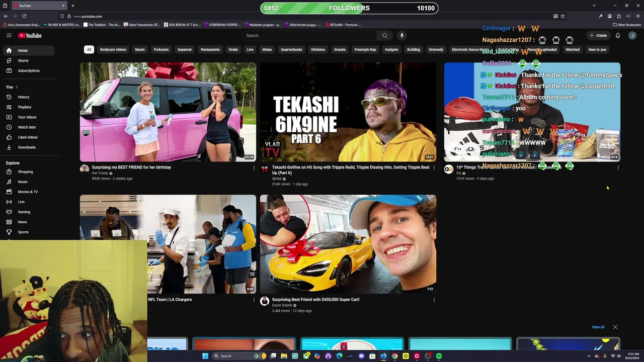Click the YouTube logo
The image size is (644, 362).
30,35
